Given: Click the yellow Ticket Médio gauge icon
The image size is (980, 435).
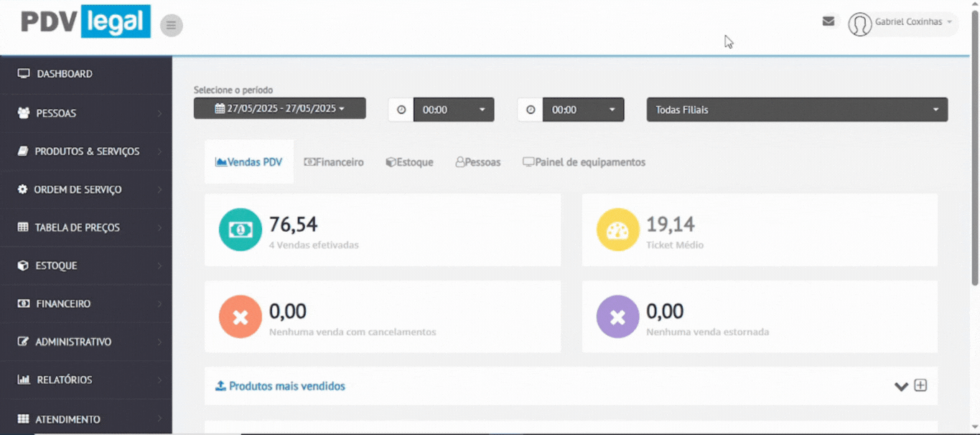Looking at the screenshot, I should (x=617, y=230).
